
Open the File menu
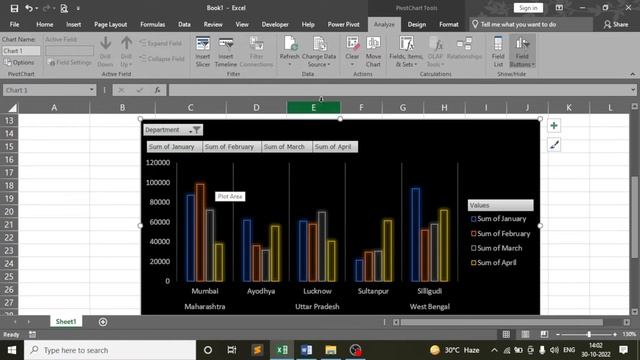(14, 24)
